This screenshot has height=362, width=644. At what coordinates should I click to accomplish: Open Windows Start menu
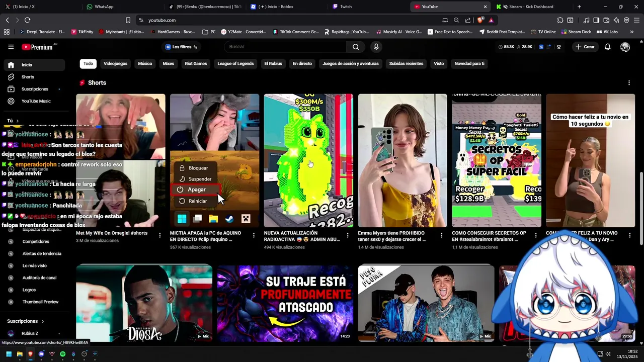click(9, 354)
